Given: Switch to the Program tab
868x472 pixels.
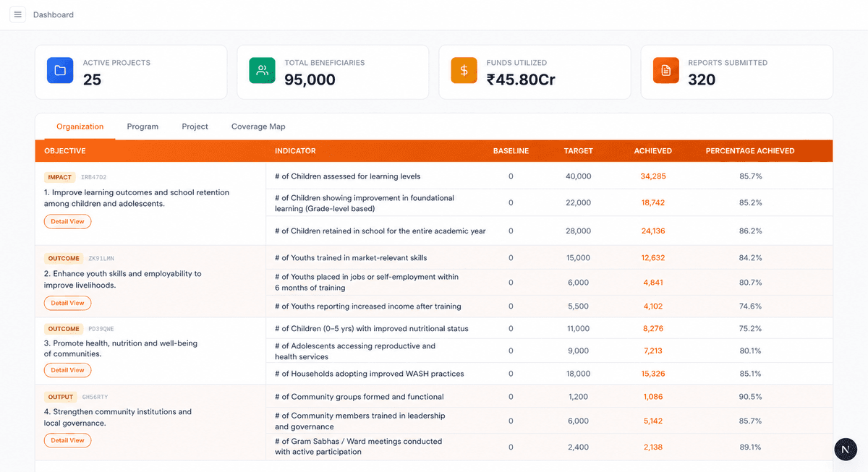Looking at the screenshot, I should 142,126.
